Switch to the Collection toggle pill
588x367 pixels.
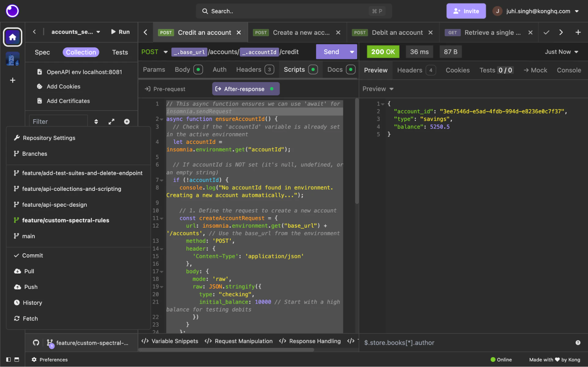click(81, 52)
